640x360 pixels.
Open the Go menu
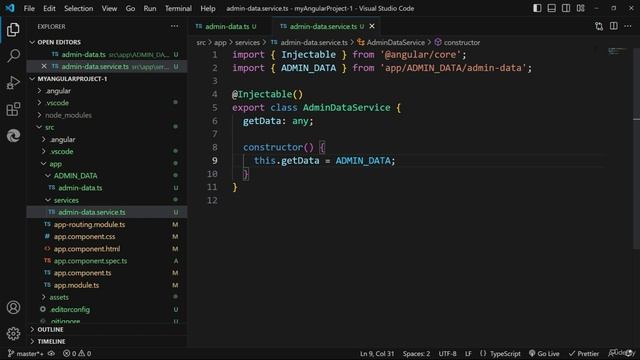[130, 8]
